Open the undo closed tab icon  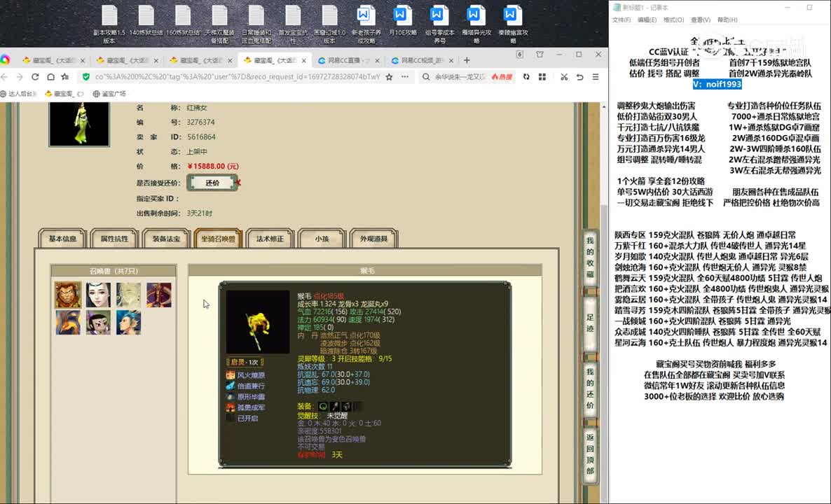coord(579,77)
